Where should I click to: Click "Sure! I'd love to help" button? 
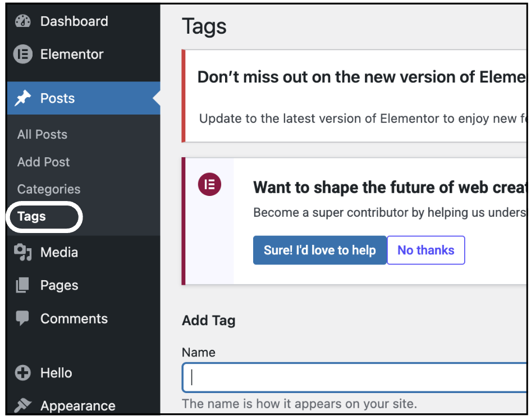click(x=320, y=250)
